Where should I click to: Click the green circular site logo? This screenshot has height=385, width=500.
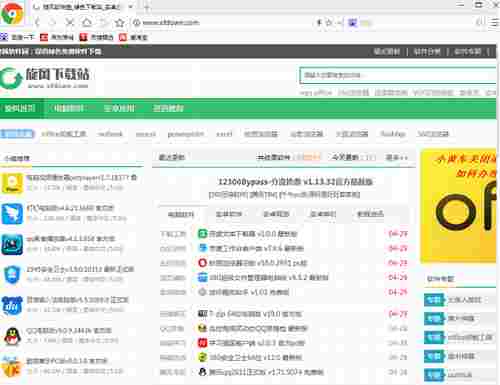pos(11,78)
